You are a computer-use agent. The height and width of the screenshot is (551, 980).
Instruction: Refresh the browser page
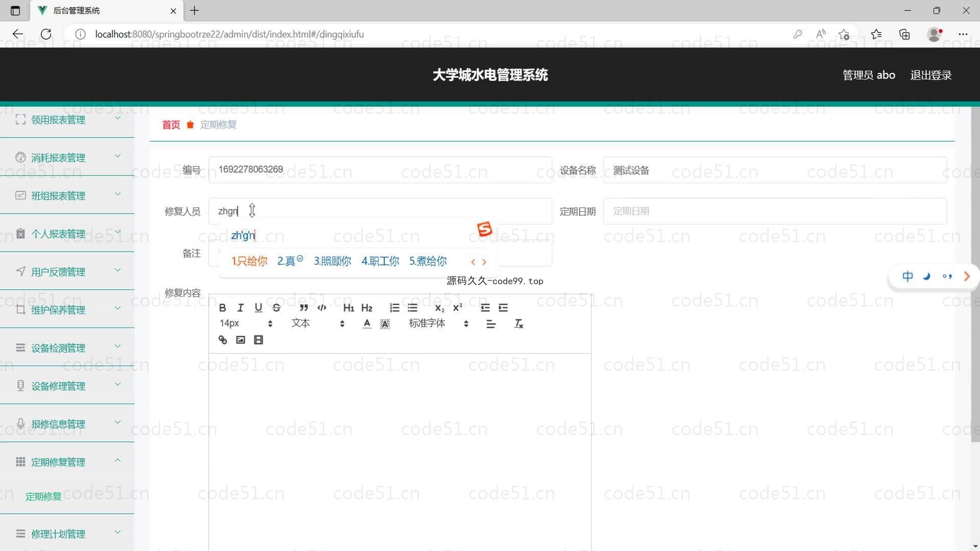(46, 34)
